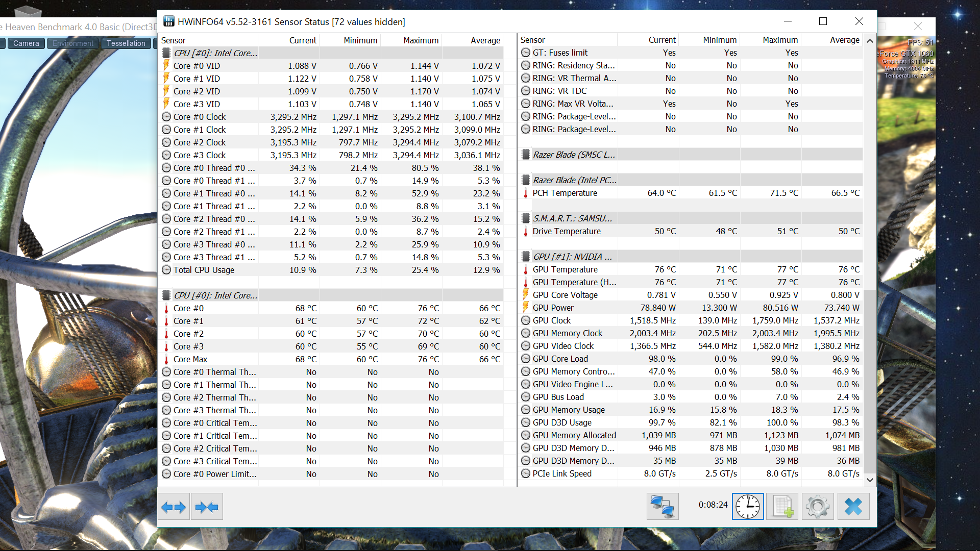This screenshot has height=551, width=980.
Task: Open the Environment tab in Heaven Benchmark
Action: [x=73, y=43]
